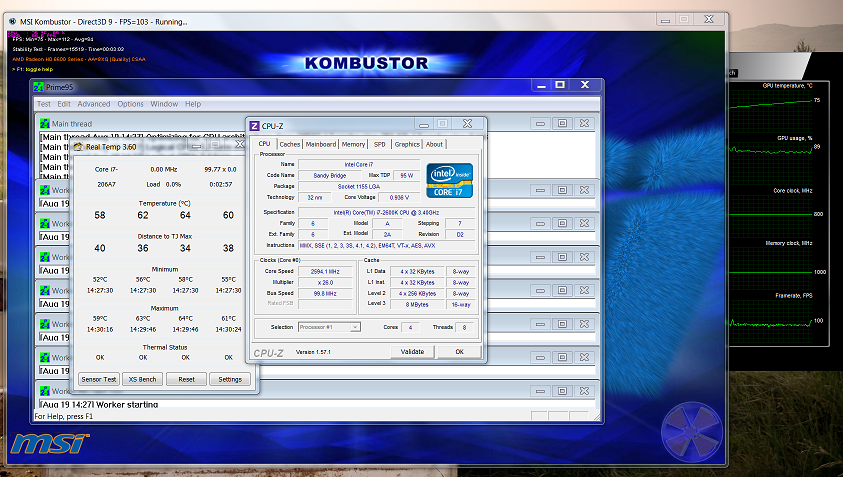The width and height of the screenshot is (843, 477).
Task: Click the Validate button in CPU-Z
Action: (412, 351)
